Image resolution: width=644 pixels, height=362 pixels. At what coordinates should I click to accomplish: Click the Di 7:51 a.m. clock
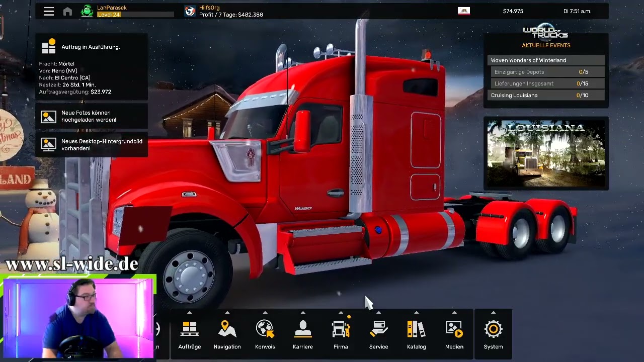577,11
